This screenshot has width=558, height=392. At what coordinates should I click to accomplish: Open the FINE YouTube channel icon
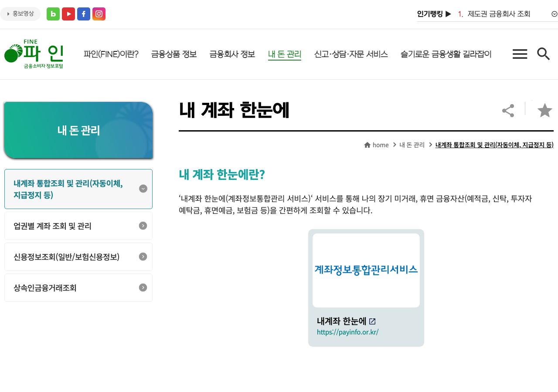click(68, 14)
